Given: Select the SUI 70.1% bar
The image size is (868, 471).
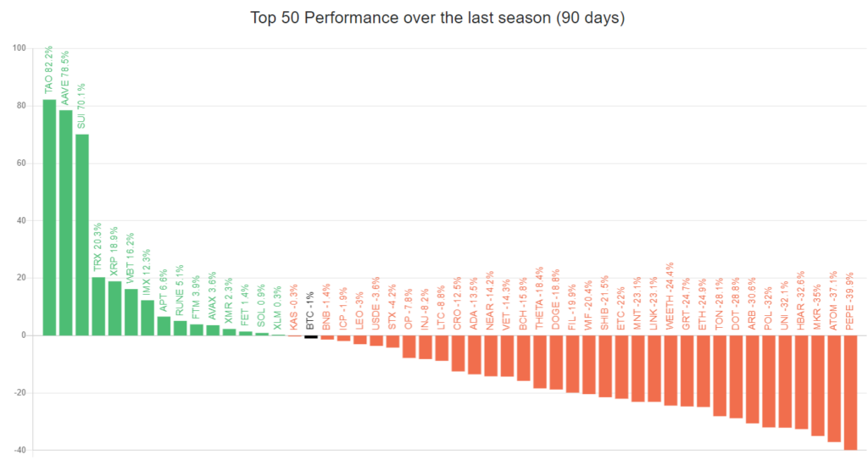Looking at the screenshot, I should 82,235.
